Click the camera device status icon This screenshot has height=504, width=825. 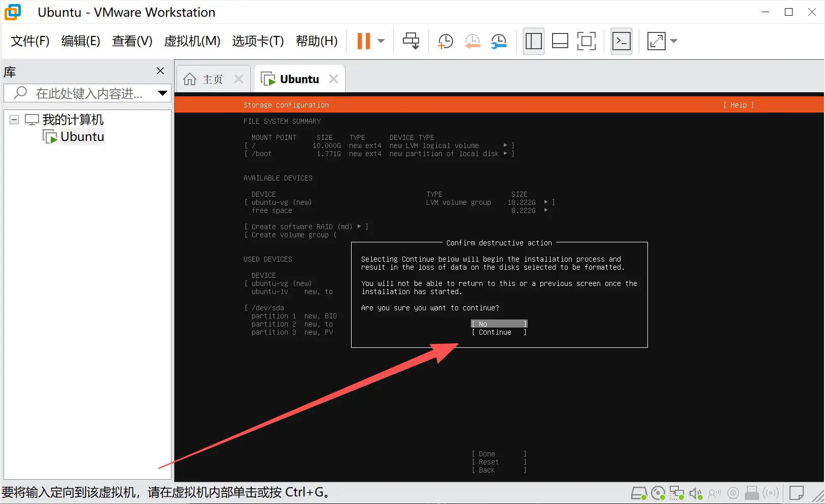click(733, 493)
